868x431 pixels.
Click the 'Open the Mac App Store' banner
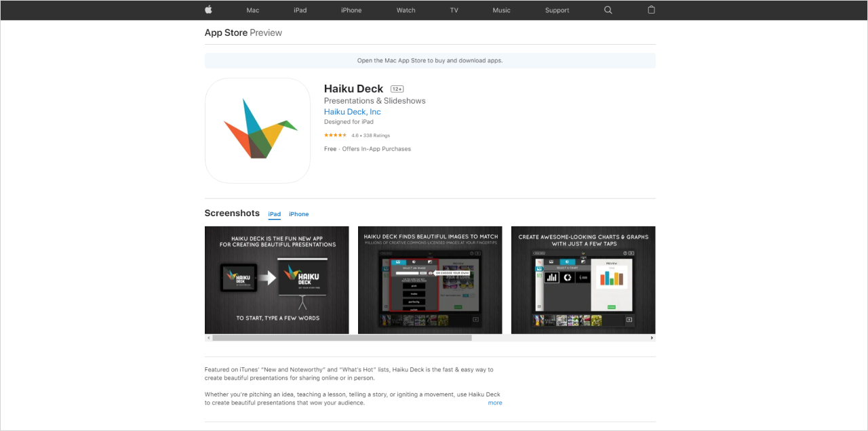(x=430, y=60)
